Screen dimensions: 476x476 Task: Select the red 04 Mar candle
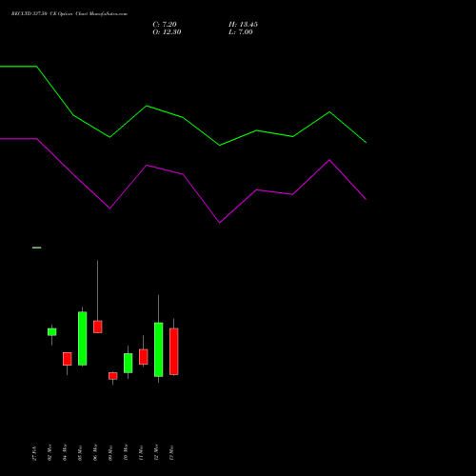[68, 359]
